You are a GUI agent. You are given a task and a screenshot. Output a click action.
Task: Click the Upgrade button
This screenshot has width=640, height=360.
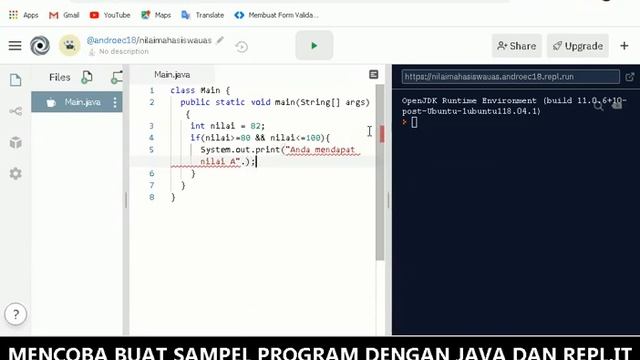[578, 46]
